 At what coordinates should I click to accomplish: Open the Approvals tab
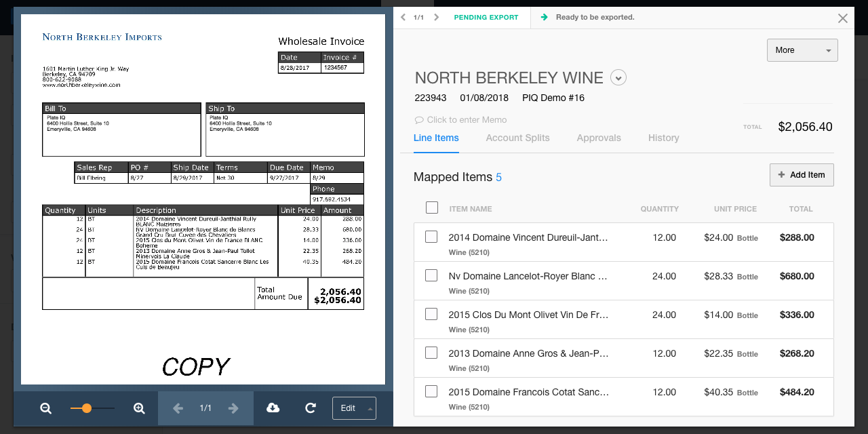599,138
